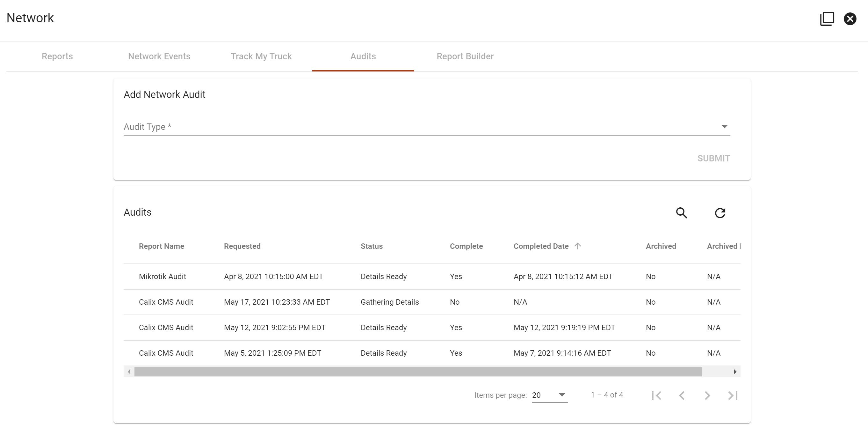868x430 pixels.
Task: Select Calix CMS Audit requested May 12
Action: tap(432, 328)
